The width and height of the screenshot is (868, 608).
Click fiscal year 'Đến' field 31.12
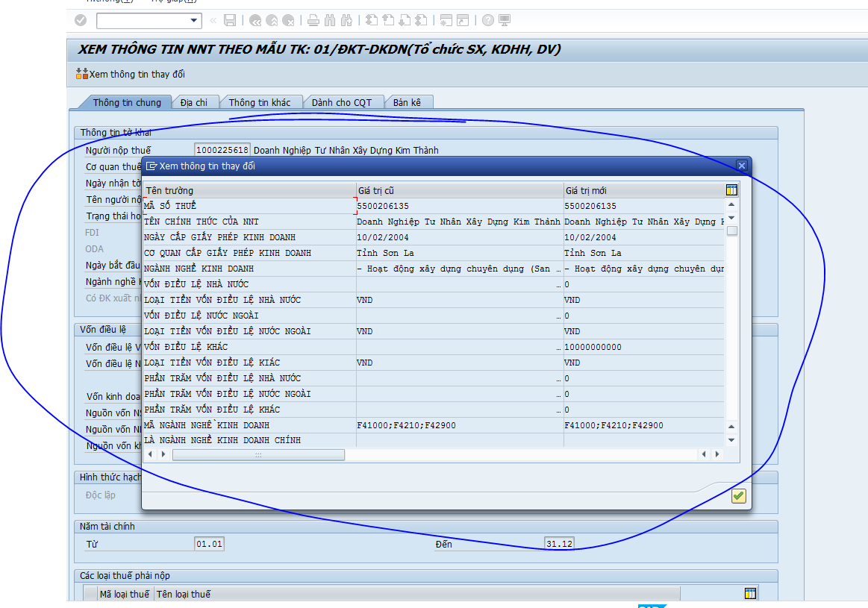[559, 544]
